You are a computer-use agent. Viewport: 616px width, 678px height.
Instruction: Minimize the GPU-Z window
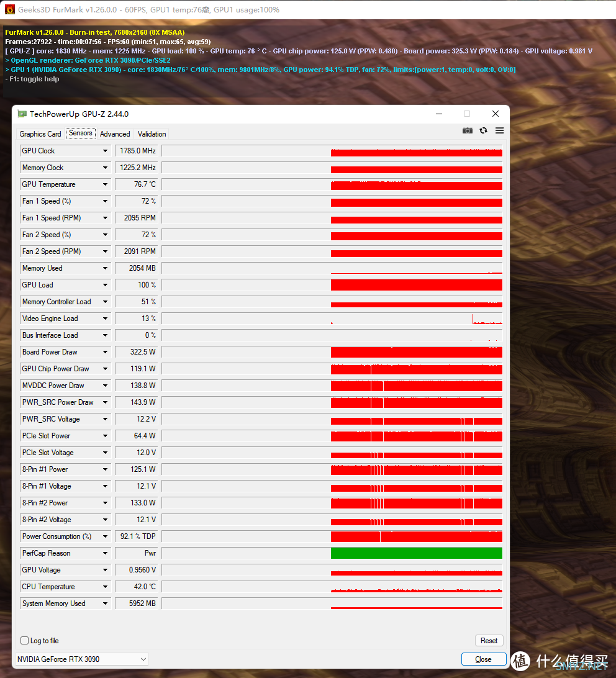(439, 114)
